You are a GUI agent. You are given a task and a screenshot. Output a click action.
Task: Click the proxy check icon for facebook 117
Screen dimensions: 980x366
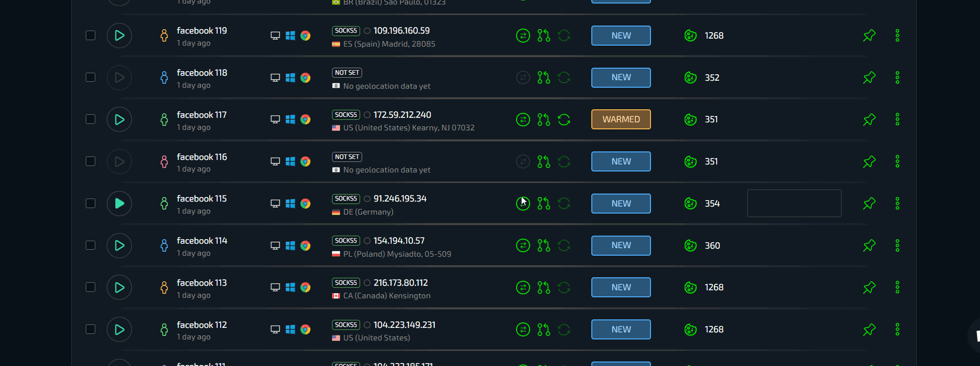523,120
